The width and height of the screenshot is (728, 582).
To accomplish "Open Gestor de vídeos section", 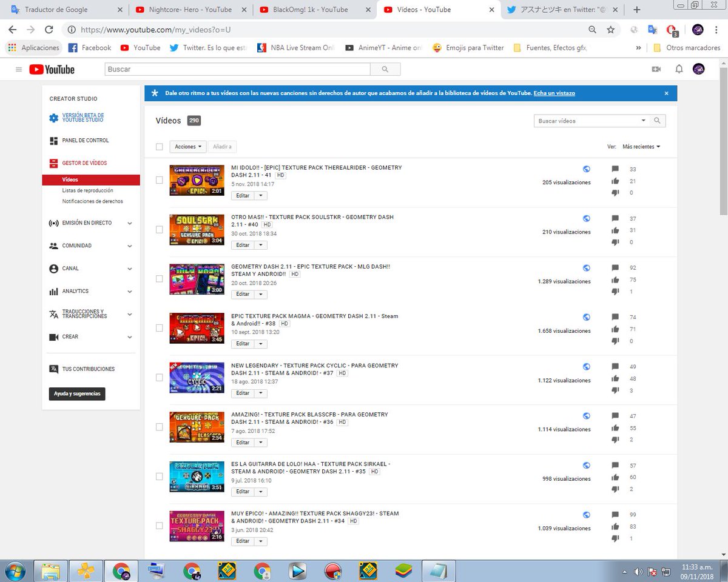I will click(x=84, y=163).
